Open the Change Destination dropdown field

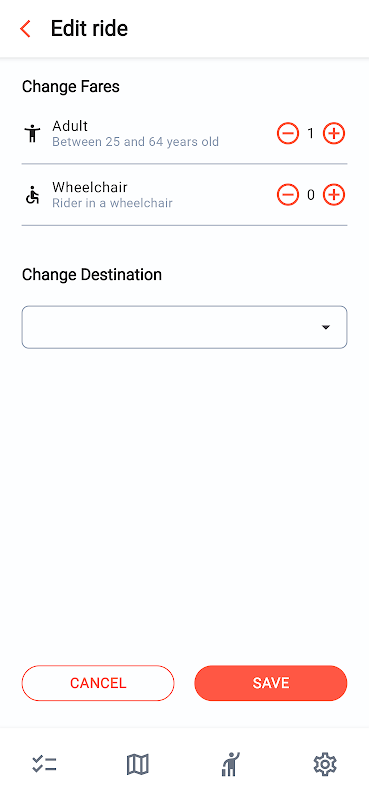point(184,327)
